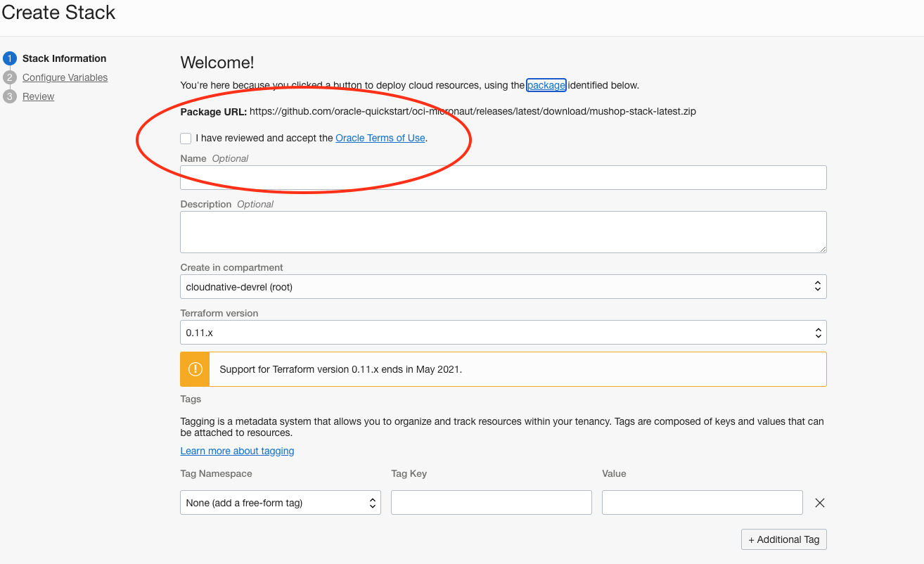Open the Terraform version dropdown
The height and width of the screenshot is (564, 924).
503,333
